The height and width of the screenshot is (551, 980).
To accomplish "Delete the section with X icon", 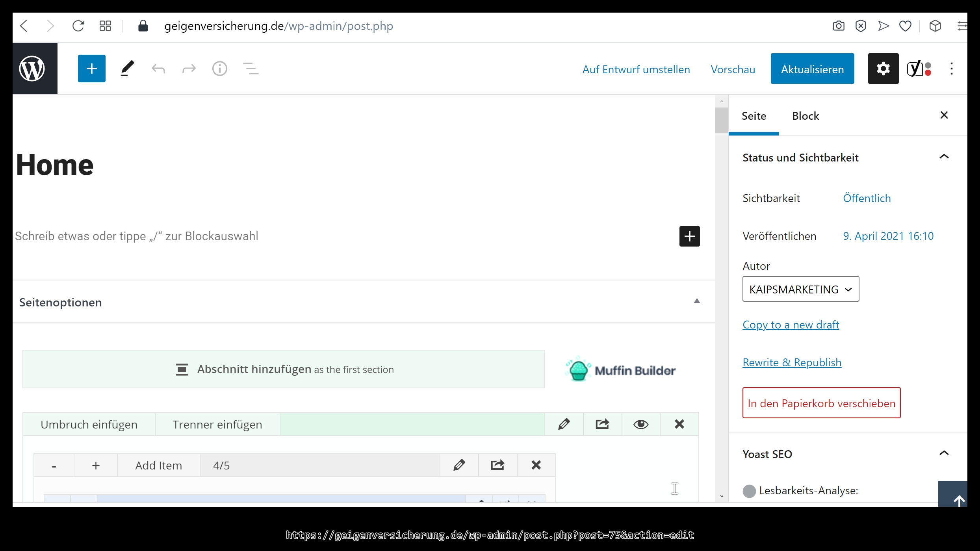I will (x=679, y=424).
